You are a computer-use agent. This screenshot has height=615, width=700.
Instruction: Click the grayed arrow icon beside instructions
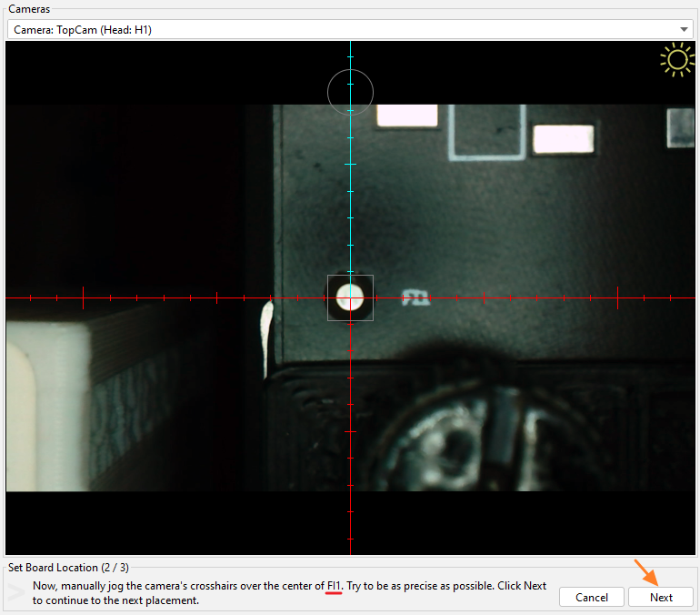(x=17, y=593)
